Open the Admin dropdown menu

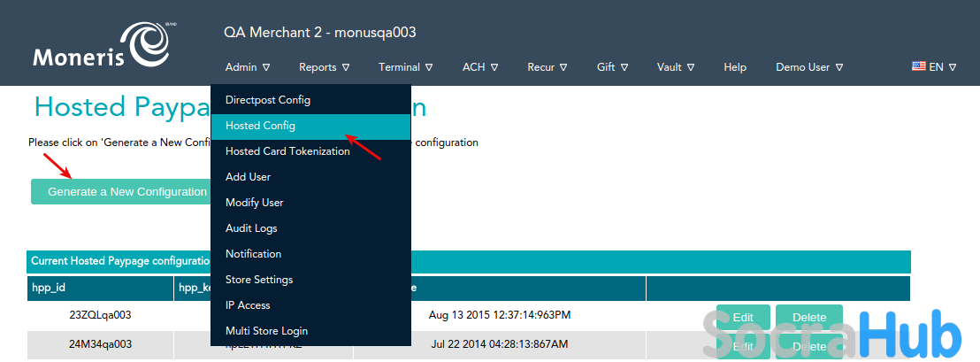[x=248, y=67]
